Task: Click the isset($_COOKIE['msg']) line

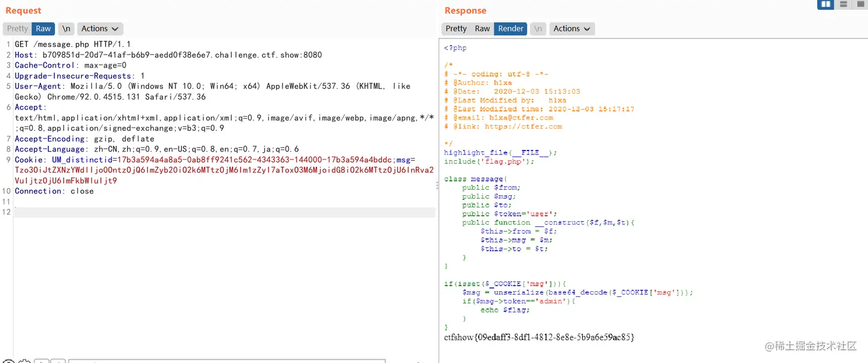Action: tap(505, 284)
